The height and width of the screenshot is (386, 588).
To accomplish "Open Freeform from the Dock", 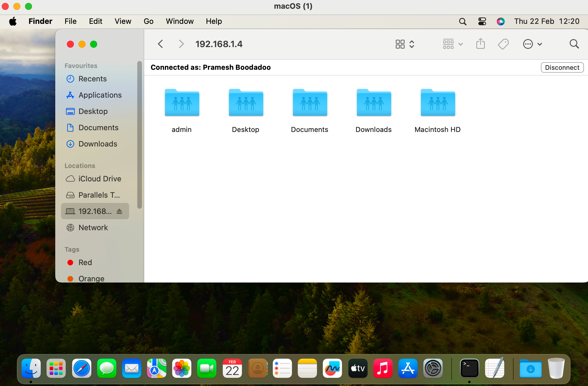I will pyautogui.click(x=332, y=368).
